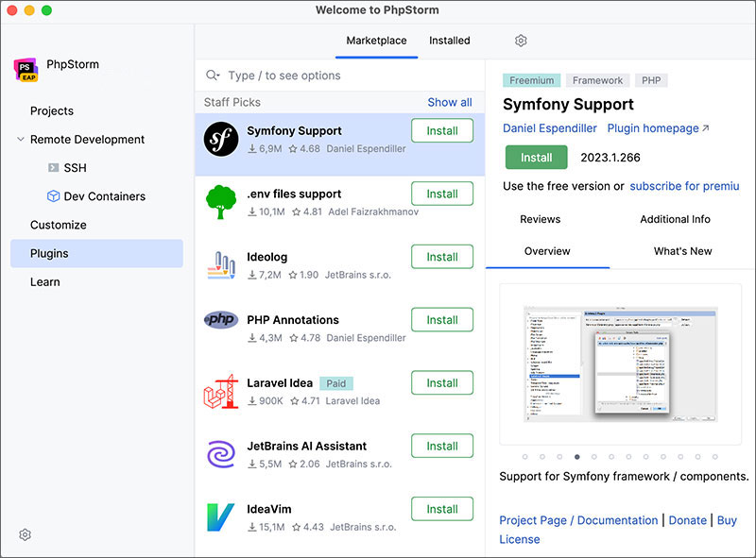Install the PHP Annotations plugin
Viewport: 756px width, 558px height.
(x=442, y=320)
